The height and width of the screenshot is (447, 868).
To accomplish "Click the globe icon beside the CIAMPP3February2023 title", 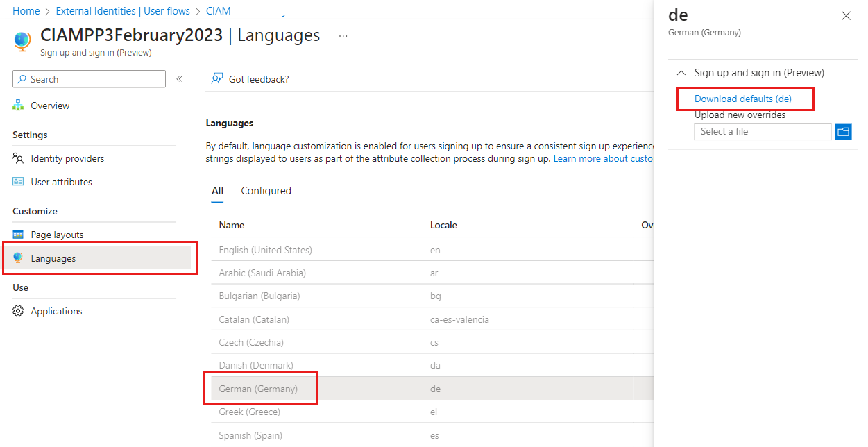I will (x=22, y=41).
